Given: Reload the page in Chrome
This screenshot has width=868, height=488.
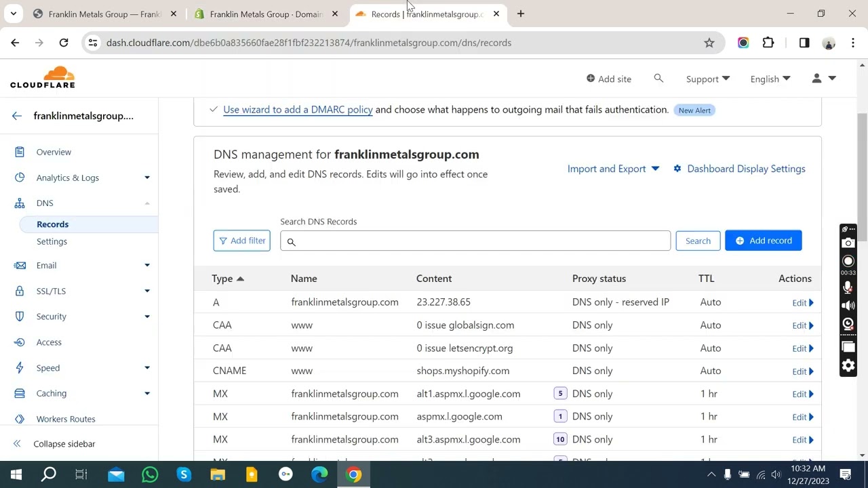Looking at the screenshot, I should (x=64, y=43).
